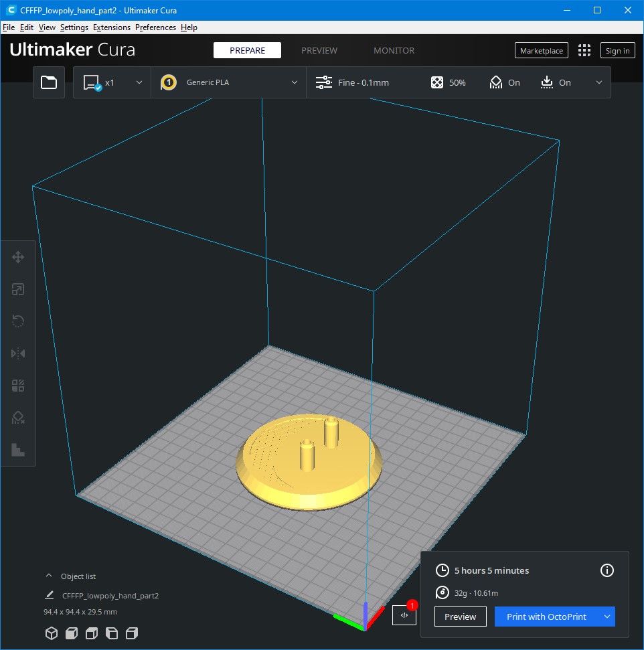This screenshot has width=644, height=650.
Task: Click the Ultimaker Cura logo
Action: [72, 50]
